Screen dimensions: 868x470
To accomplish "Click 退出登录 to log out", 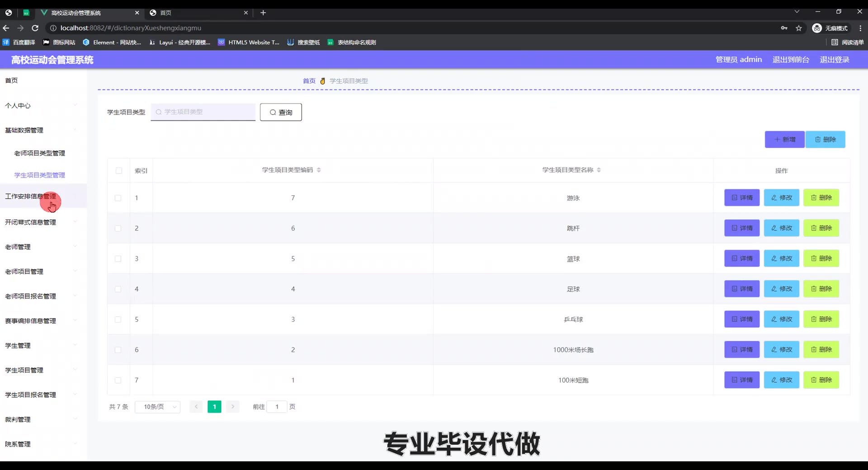I will coord(835,60).
